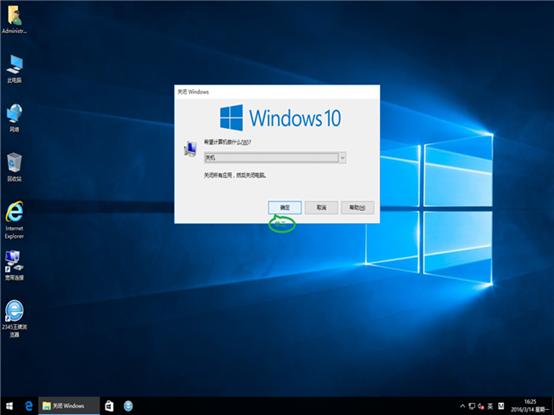The height and width of the screenshot is (415, 554).
Task: Switch the input language indicator 英
Action: point(490,406)
